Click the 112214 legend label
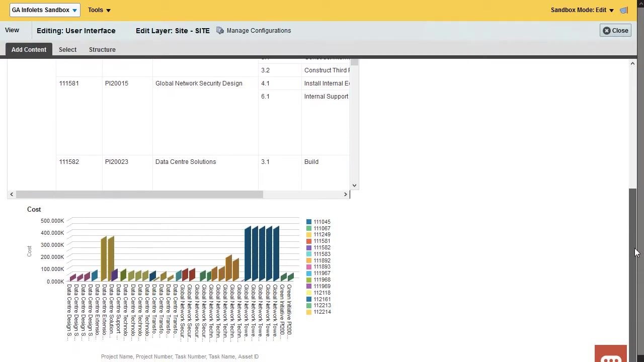 (322, 312)
